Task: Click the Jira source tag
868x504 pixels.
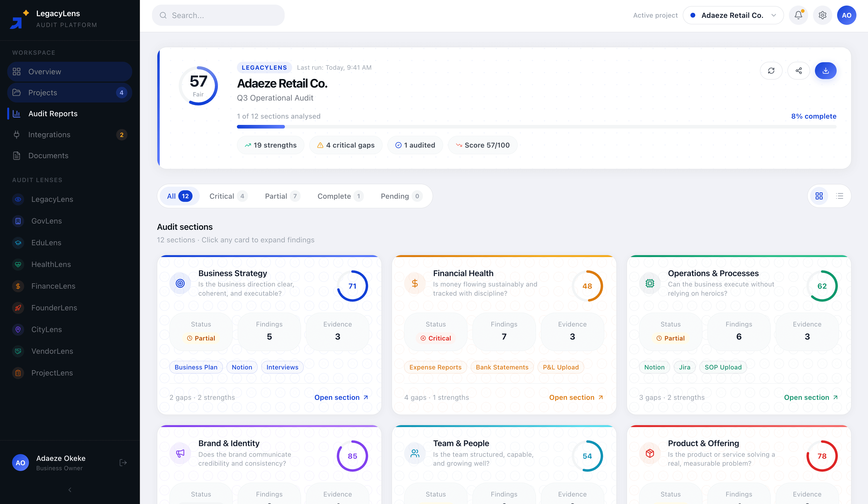Action: [x=684, y=367]
